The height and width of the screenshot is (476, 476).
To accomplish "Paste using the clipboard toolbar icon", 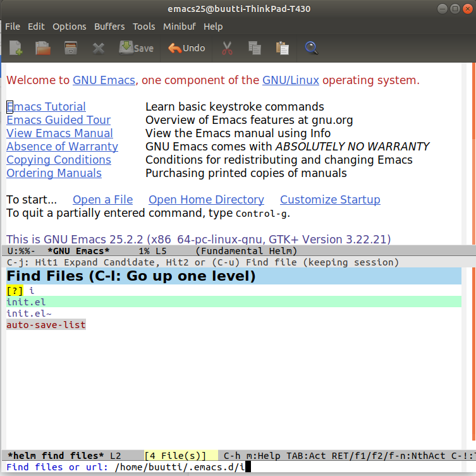I will (283, 48).
